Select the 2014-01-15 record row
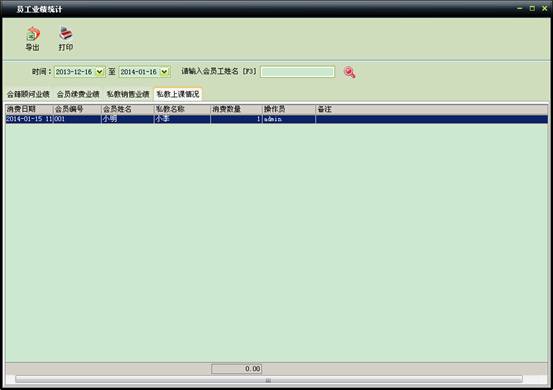The width and height of the screenshot is (553, 390). coord(276,119)
